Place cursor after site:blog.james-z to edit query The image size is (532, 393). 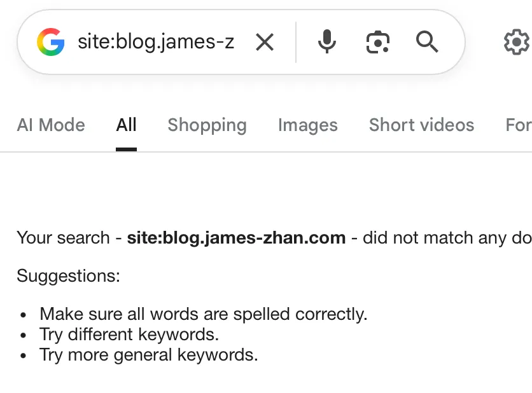coord(235,42)
